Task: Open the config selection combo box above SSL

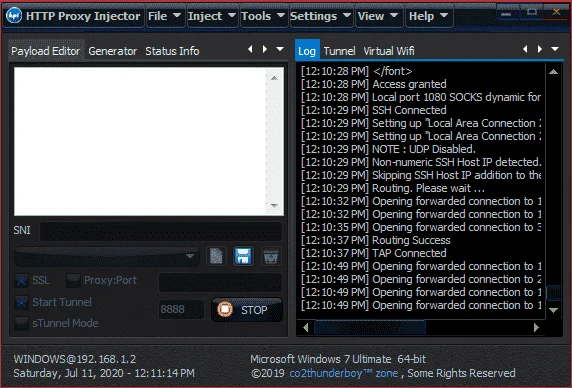Action: pos(107,256)
